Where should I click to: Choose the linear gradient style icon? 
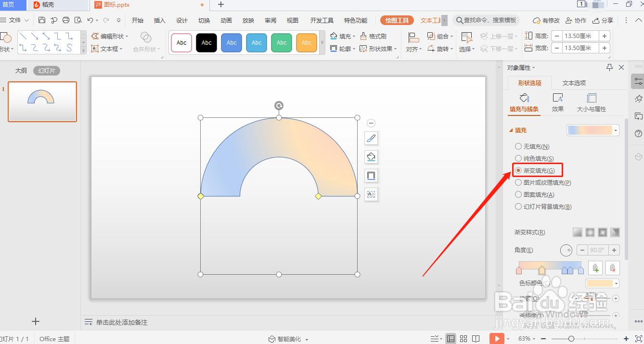click(x=578, y=232)
